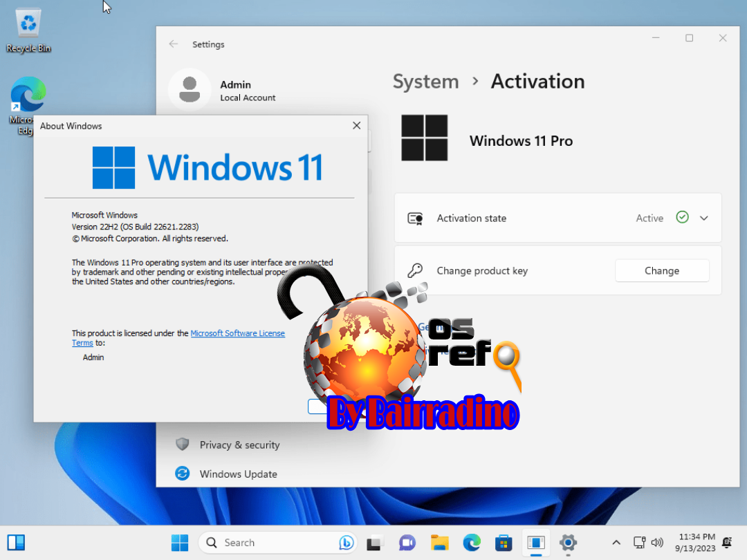Open the Recycle Bin desktop icon
747x560 pixels.
[28, 30]
